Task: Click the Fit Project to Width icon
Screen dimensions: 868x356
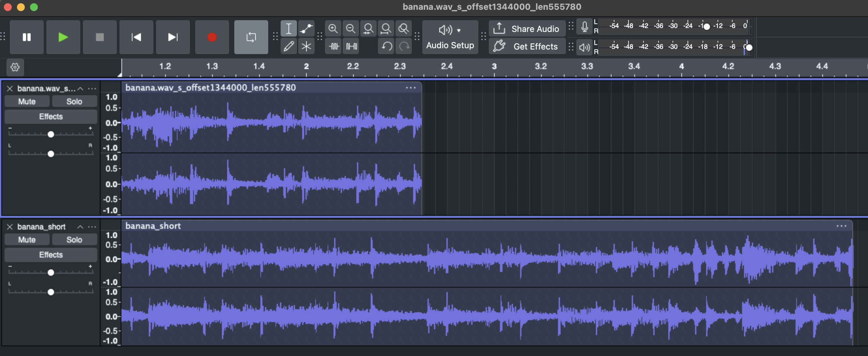Action: click(x=385, y=29)
